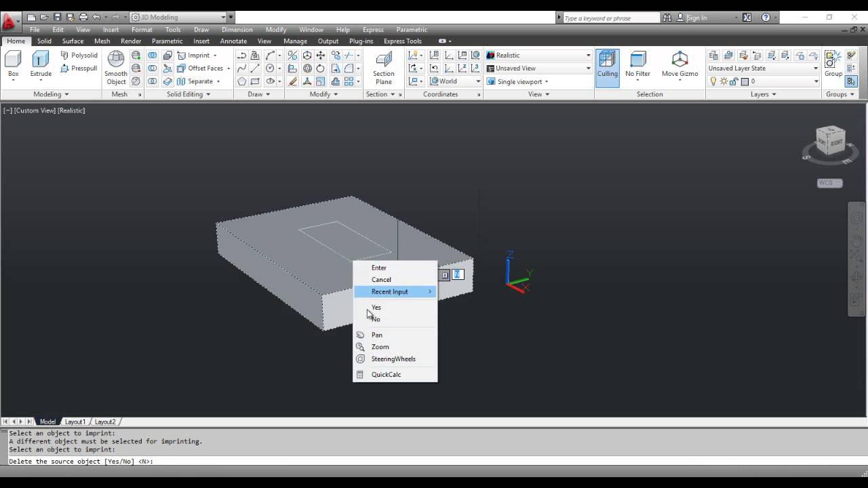Screen dimensions: 868x488
Task: Click the dynamic input N box
Action: pyautogui.click(x=457, y=274)
